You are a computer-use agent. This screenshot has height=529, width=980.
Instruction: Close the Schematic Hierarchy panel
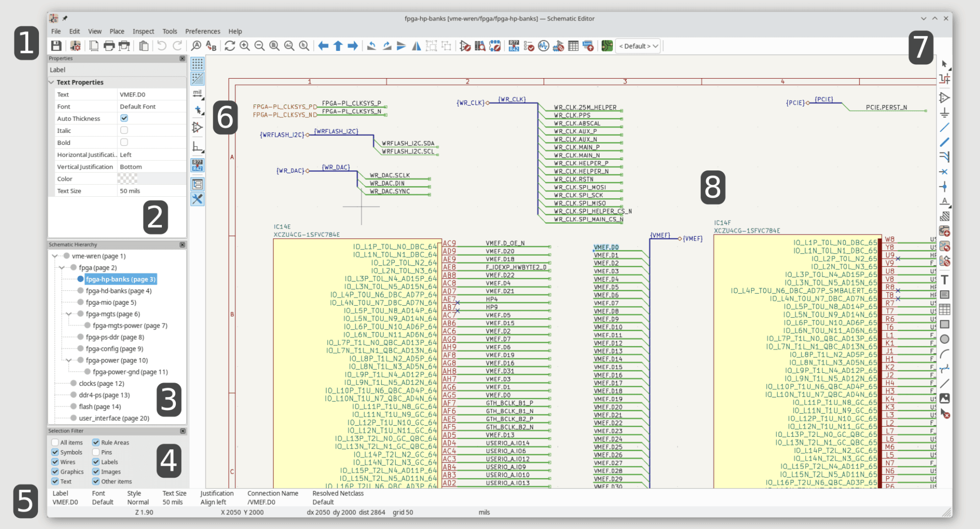click(183, 245)
